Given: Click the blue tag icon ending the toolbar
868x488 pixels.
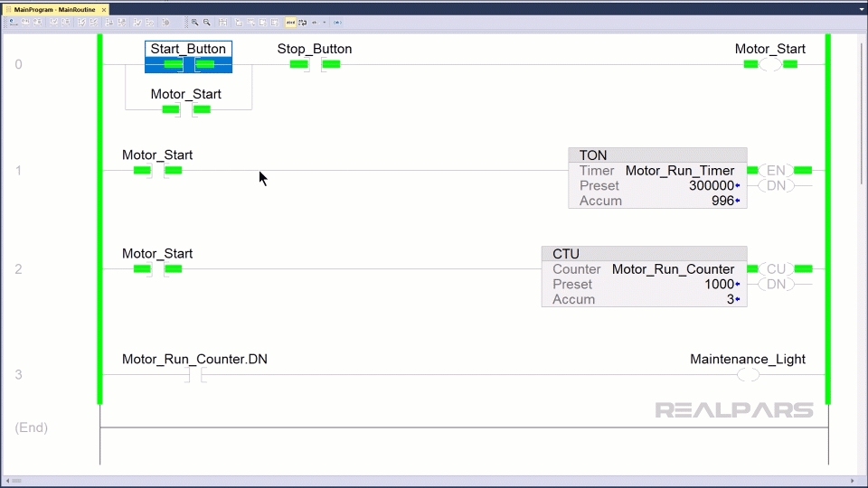Looking at the screenshot, I should pyautogui.click(x=337, y=23).
